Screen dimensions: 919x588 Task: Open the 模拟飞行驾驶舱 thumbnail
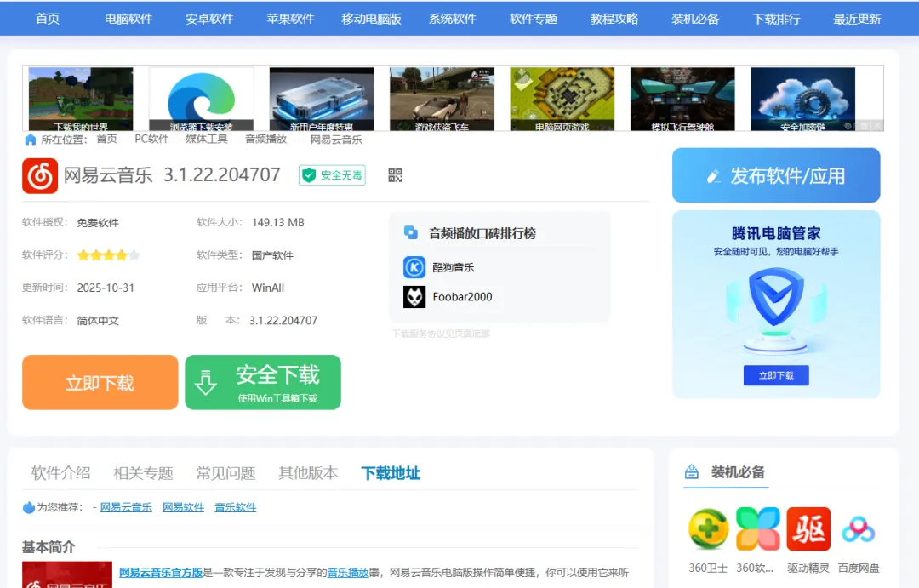682,99
